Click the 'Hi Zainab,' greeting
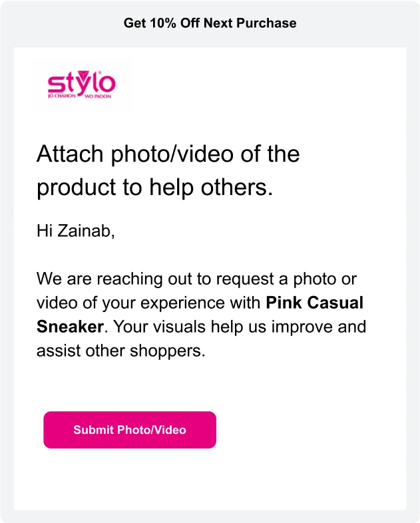 tap(75, 231)
